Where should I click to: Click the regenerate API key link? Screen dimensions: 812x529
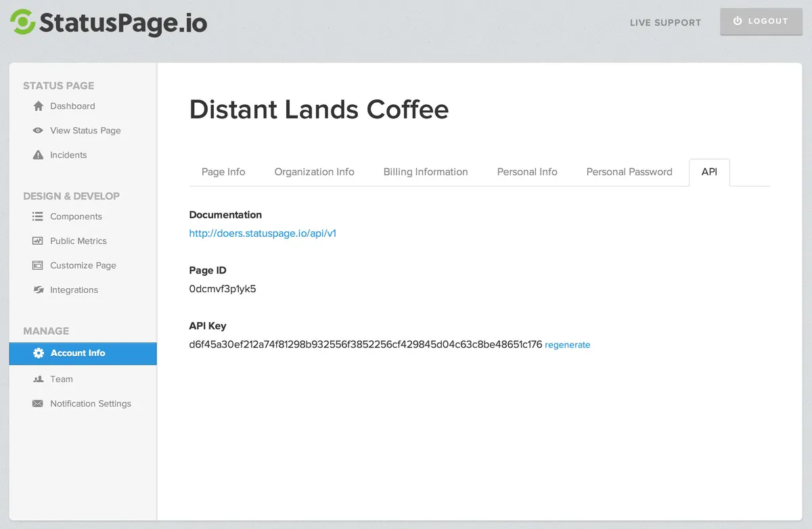point(567,345)
